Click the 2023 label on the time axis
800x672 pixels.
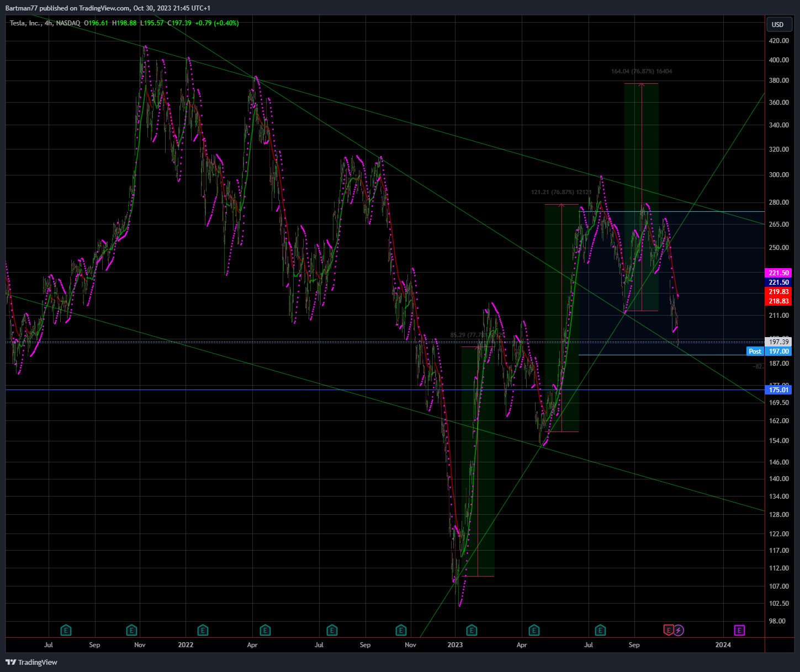(x=455, y=644)
